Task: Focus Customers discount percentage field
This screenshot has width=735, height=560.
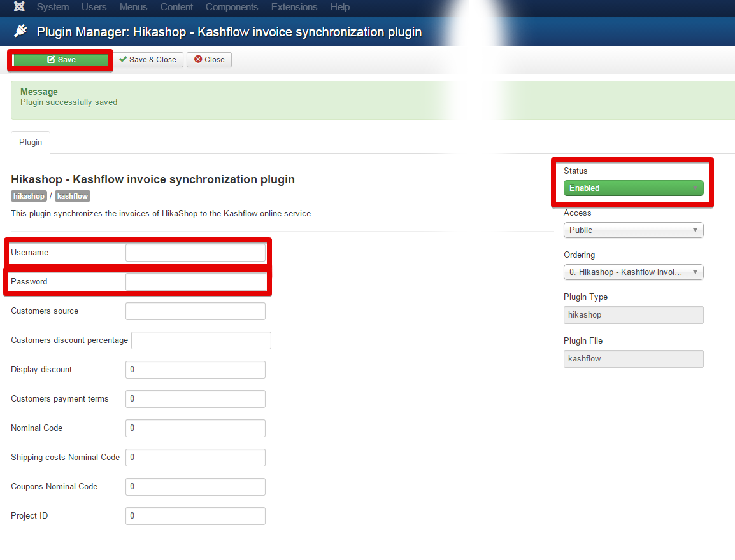Action: [201, 340]
